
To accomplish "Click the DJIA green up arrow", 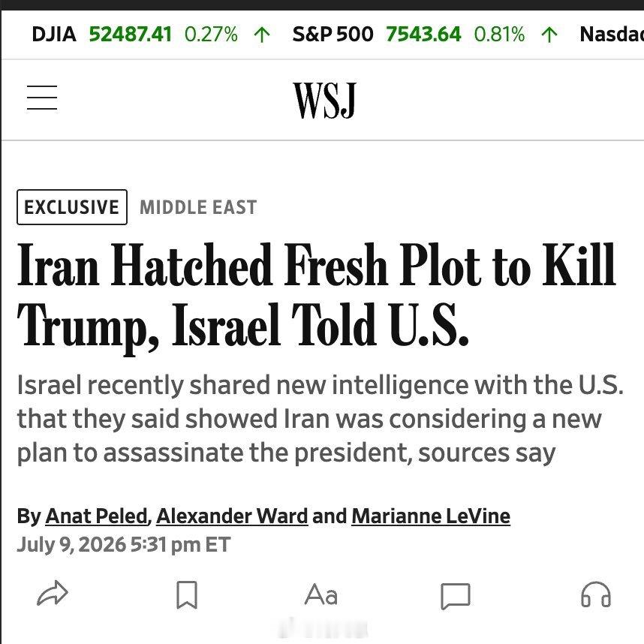I will click(x=262, y=35).
